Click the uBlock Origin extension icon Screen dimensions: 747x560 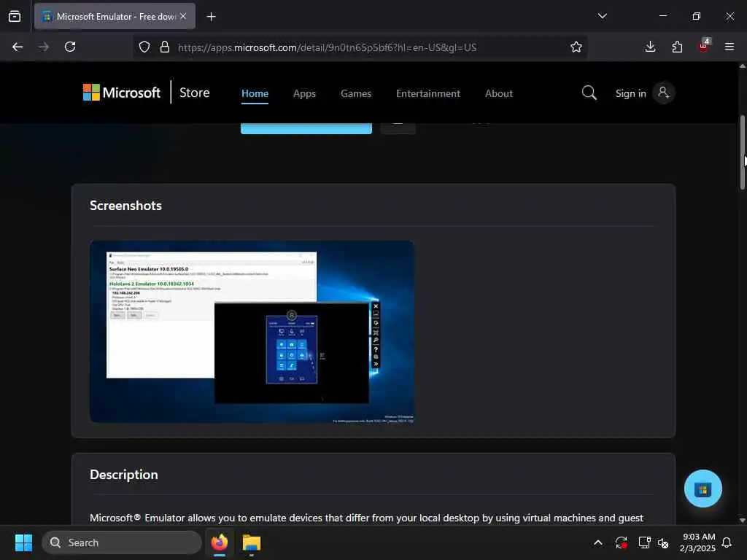704,46
